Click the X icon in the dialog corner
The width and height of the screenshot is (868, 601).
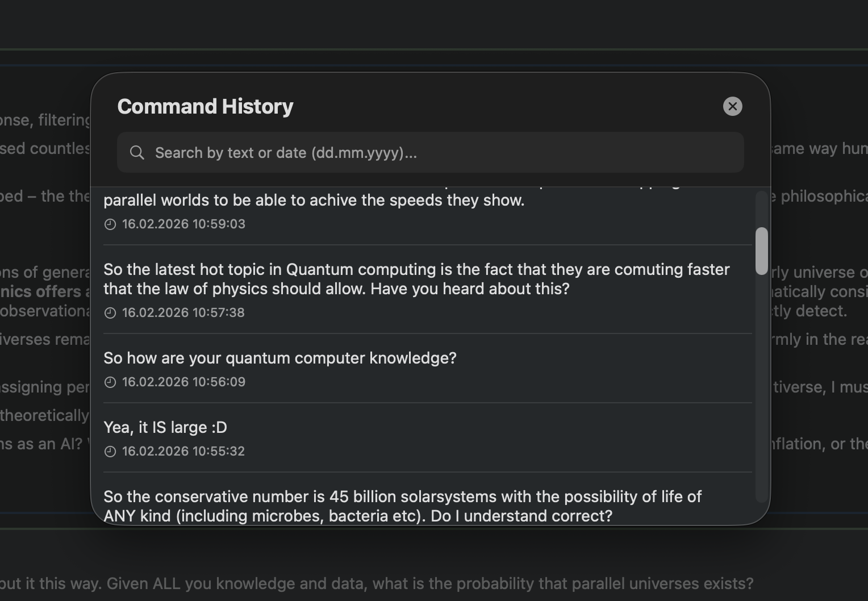[x=732, y=106]
